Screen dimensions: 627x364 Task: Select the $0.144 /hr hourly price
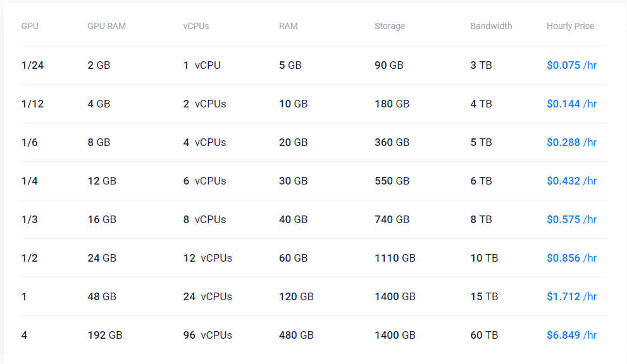pos(571,104)
